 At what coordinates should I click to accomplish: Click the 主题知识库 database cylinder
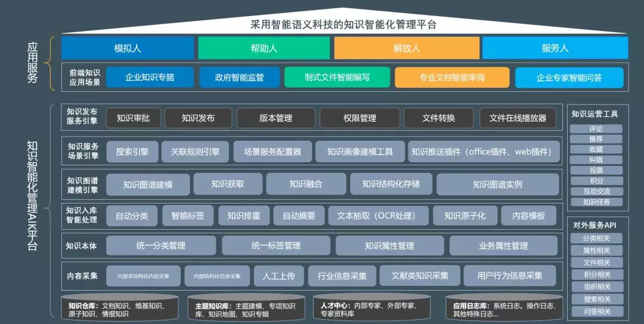coord(246,308)
